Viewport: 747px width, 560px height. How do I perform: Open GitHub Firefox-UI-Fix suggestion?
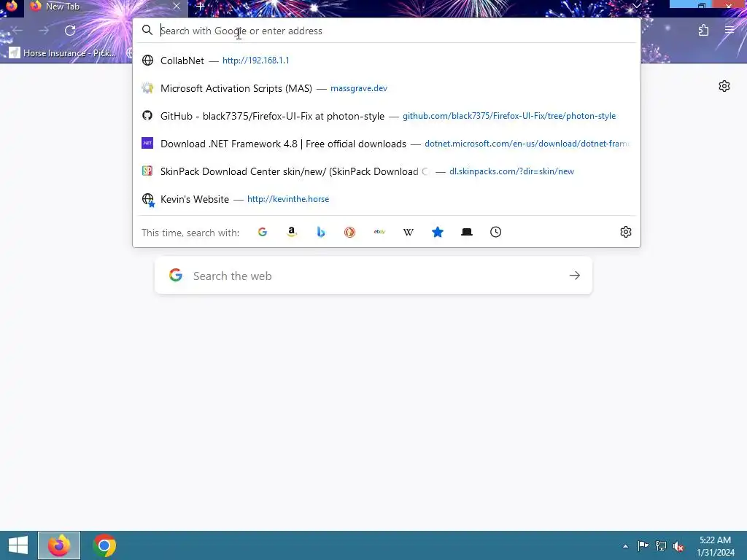387,116
